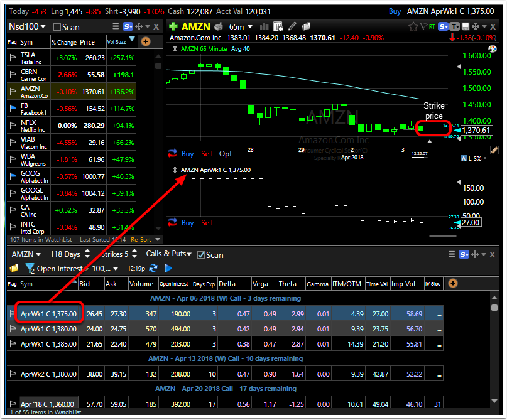Click Re-Sort in watchlist footer
The height and width of the screenshot is (420, 507).
point(141,240)
